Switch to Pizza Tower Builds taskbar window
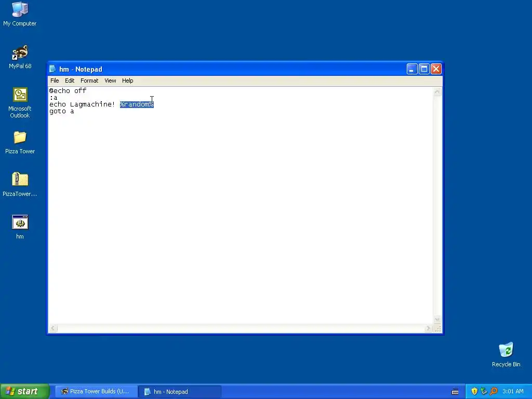 (x=96, y=391)
